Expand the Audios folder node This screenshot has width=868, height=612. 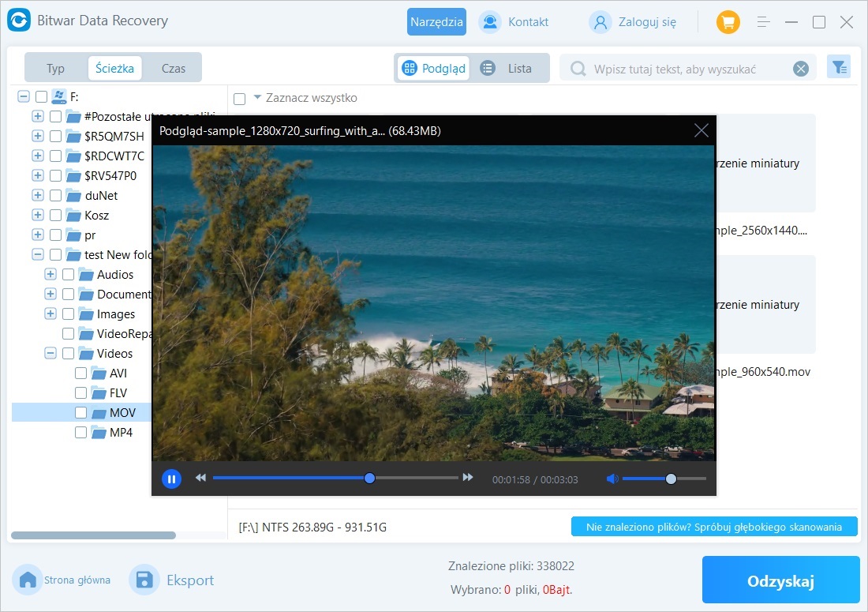pyautogui.click(x=51, y=274)
